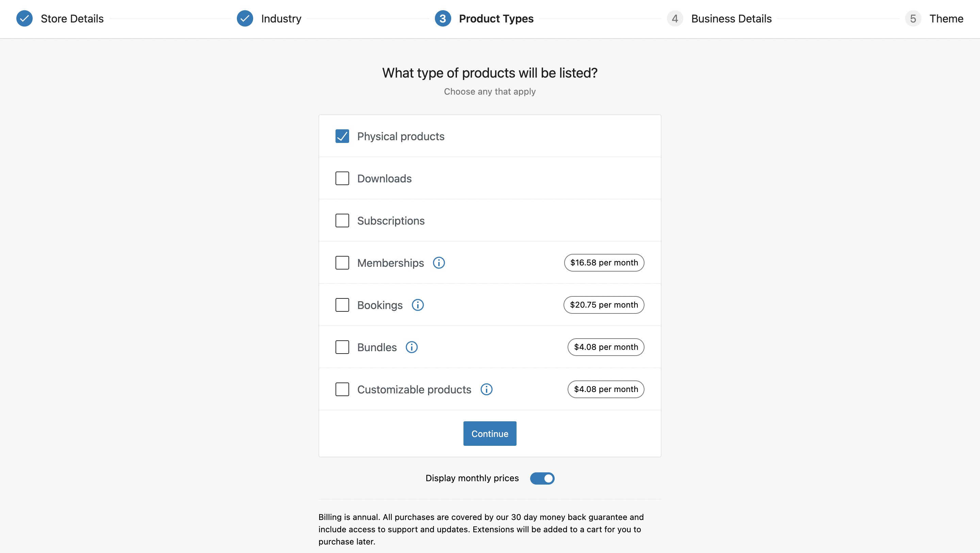Click the $16.58 per month badge

point(604,263)
